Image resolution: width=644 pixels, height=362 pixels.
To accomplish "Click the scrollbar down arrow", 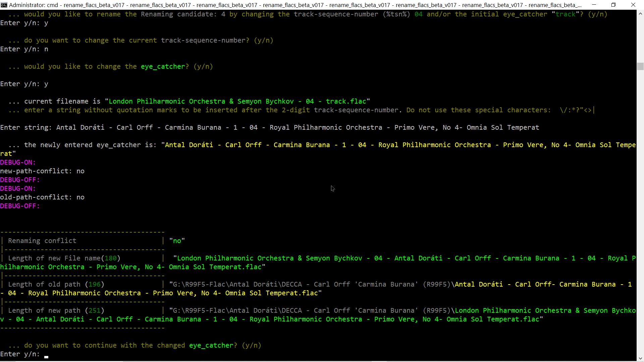I will (x=640, y=358).
